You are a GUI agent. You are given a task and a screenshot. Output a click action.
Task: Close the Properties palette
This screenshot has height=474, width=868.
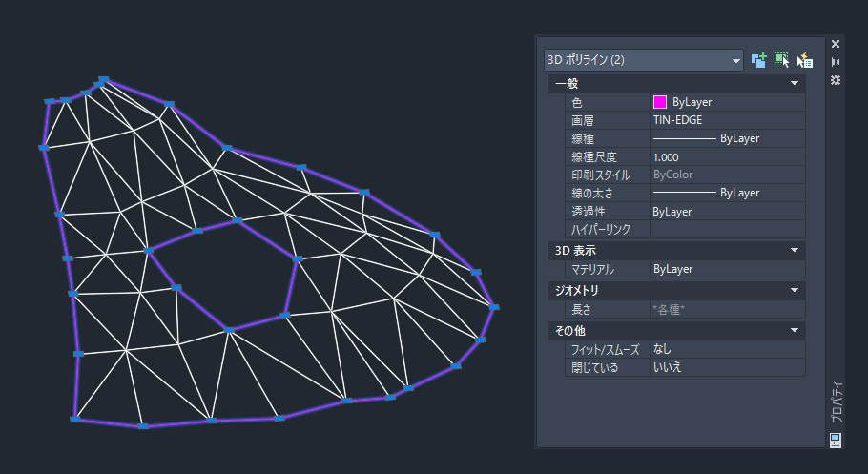click(x=836, y=44)
